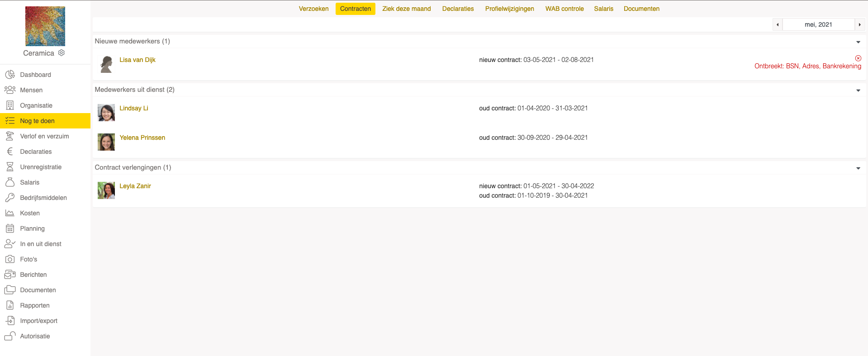868x356 pixels.
Task: Open the WAB controle tab
Action: 564,9
